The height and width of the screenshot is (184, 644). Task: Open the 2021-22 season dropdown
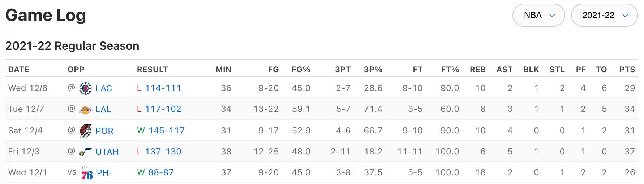[604, 15]
